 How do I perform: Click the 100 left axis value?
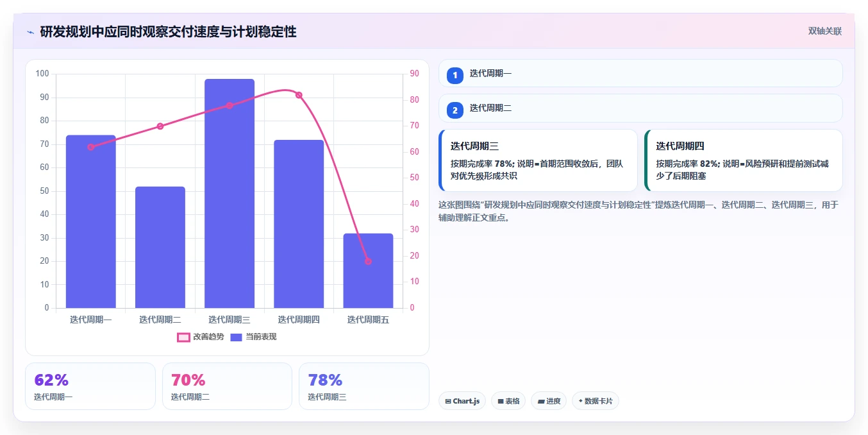pos(42,74)
